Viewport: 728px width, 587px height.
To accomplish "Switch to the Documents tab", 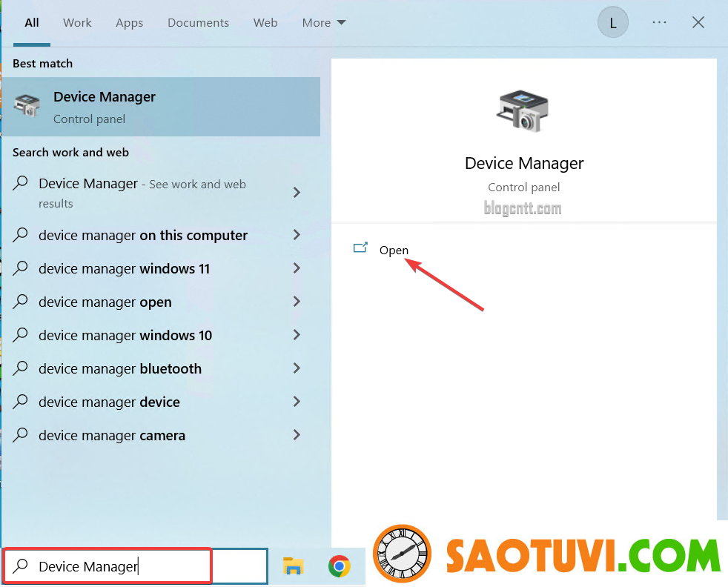I will (198, 23).
